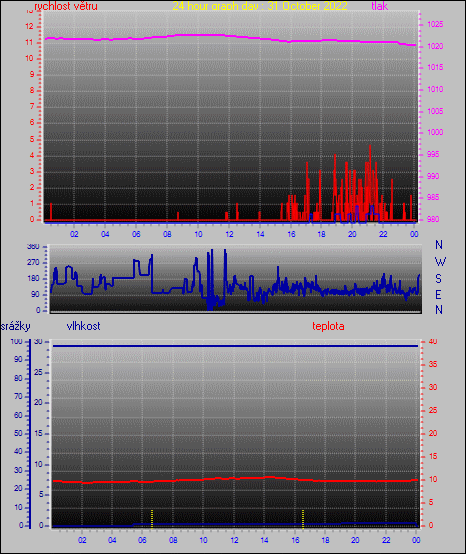The height and width of the screenshot is (554, 466).
Task: Click the 50 humidity axis value
Action: click(18, 433)
